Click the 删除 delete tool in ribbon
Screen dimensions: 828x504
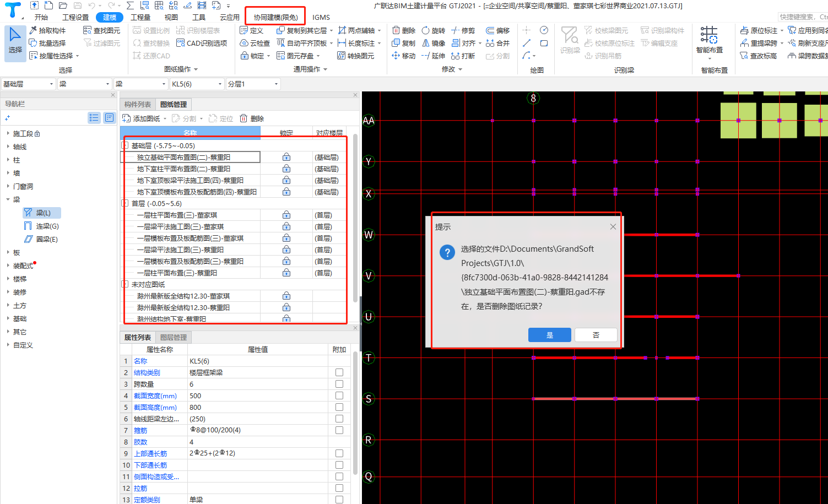point(404,30)
